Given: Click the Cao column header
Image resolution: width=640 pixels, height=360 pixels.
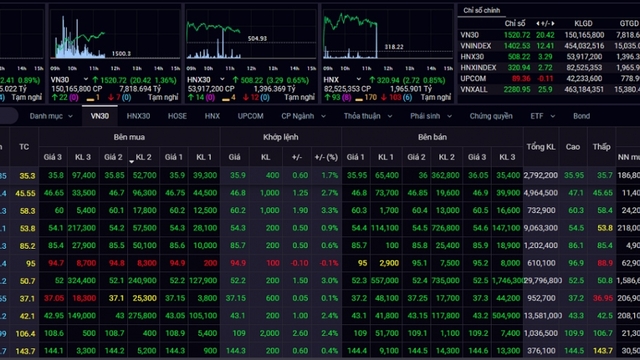Looking at the screenshot, I should [573, 147].
